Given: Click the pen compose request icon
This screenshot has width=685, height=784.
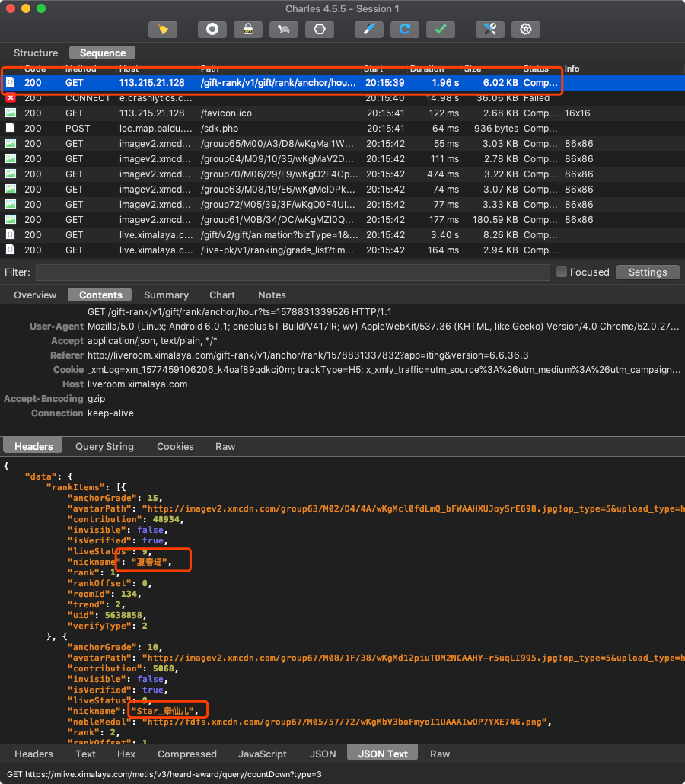Looking at the screenshot, I should 369,29.
